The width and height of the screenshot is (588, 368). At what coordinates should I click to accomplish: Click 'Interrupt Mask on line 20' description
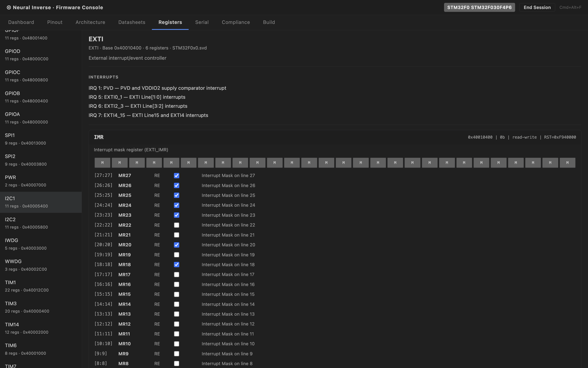pyautogui.click(x=228, y=245)
